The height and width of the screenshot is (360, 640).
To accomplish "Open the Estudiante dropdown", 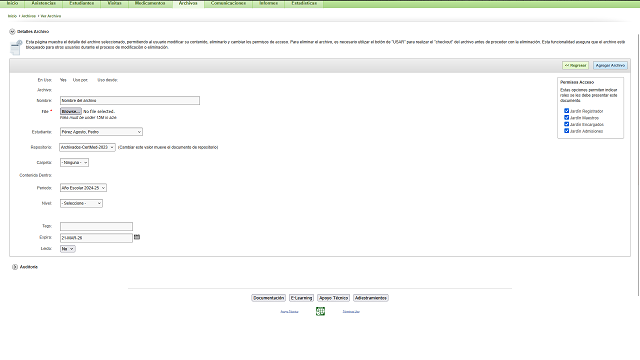I will [101, 132].
